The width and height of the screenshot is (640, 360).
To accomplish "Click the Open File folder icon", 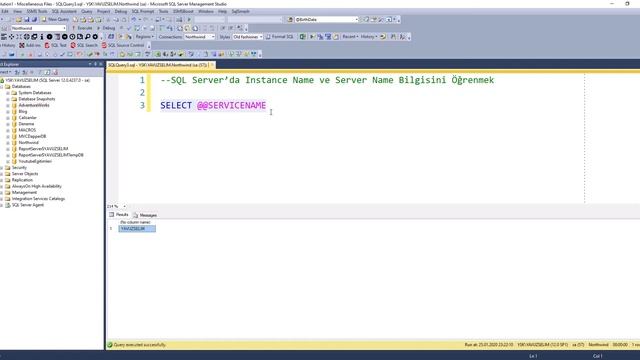I will point(19,20).
